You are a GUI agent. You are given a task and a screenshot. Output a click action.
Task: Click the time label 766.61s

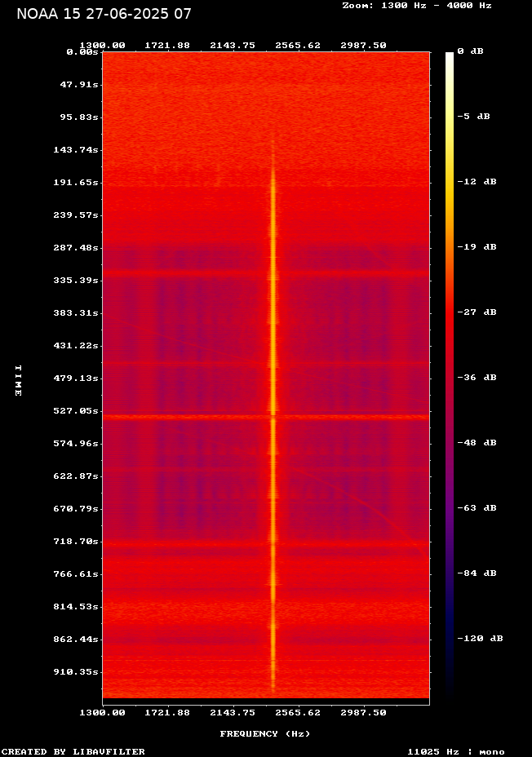pyautogui.click(x=76, y=574)
